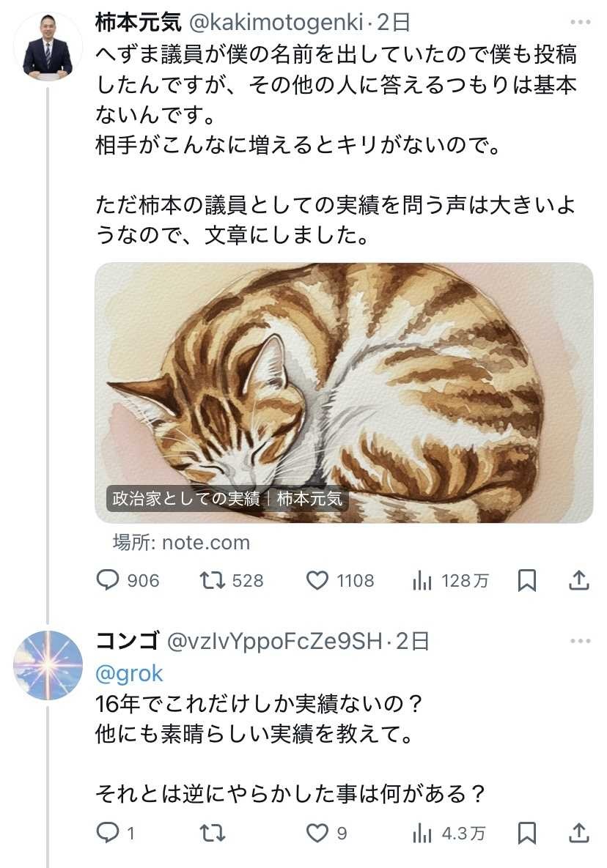View 4.3万 view count on コンゴ's reply
Image resolution: width=607 pixels, height=868 pixels.
(x=422, y=833)
